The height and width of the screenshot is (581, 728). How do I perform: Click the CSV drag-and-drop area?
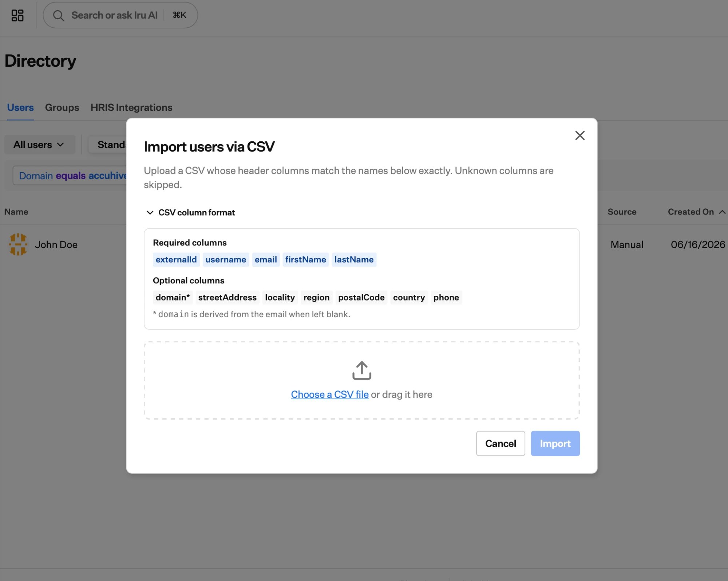pos(361,380)
